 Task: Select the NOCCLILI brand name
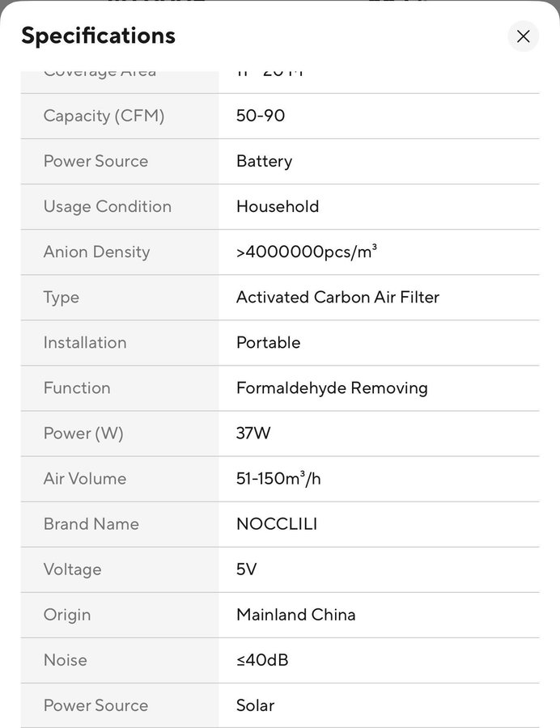coord(277,523)
